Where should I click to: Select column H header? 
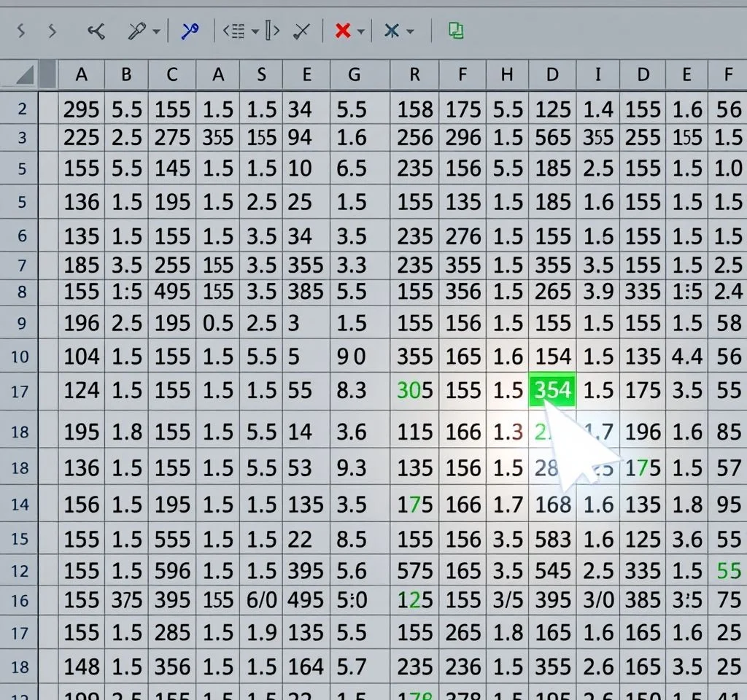[x=506, y=74]
